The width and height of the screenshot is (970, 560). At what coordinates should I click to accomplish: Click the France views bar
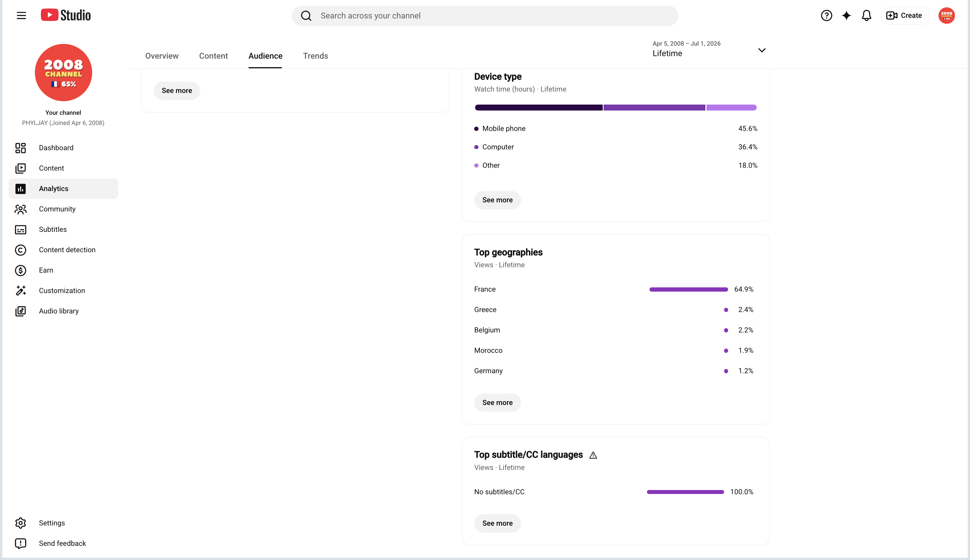pyautogui.click(x=688, y=289)
